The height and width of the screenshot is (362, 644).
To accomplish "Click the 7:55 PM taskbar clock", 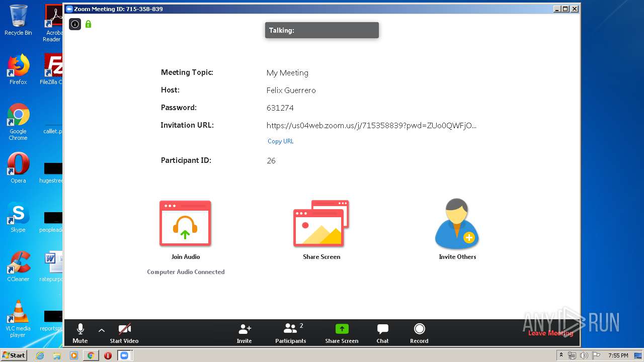I will pyautogui.click(x=618, y=355).
